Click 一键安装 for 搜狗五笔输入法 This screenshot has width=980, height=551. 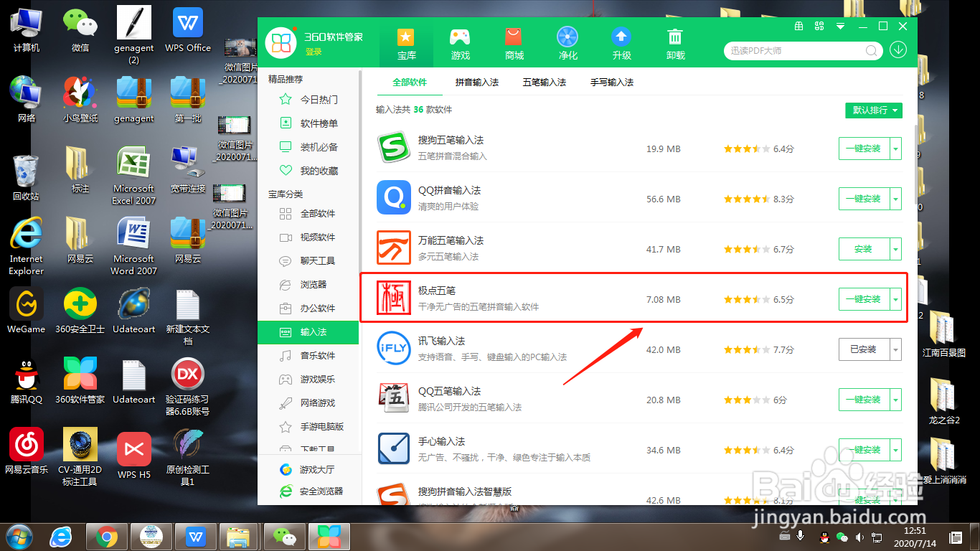864,149
